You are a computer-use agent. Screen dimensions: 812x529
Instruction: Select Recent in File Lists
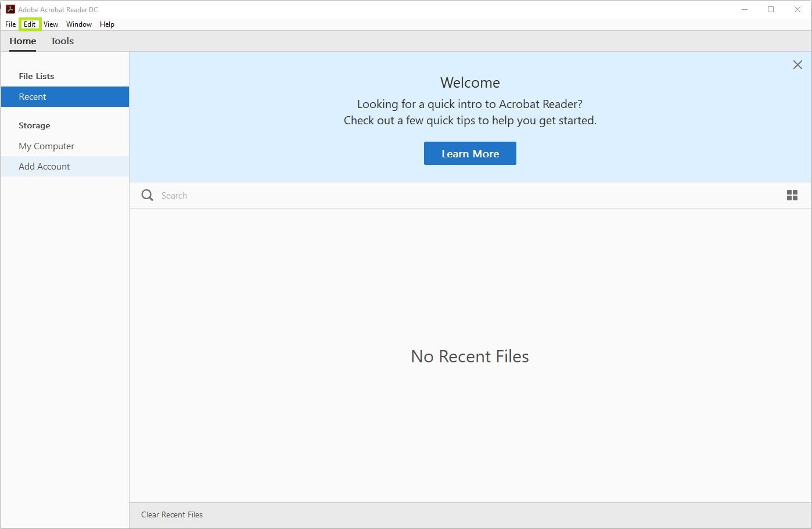[65, 97]
